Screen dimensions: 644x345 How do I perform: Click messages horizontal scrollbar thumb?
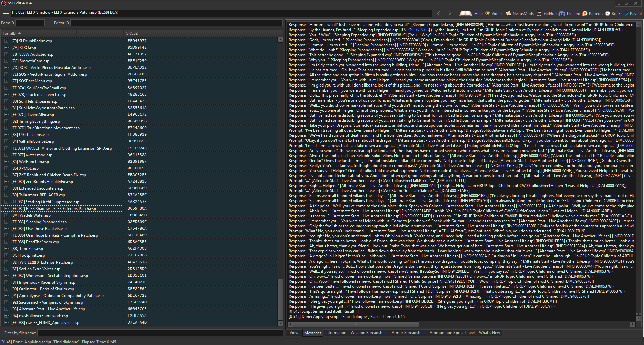tap(356, 324)
